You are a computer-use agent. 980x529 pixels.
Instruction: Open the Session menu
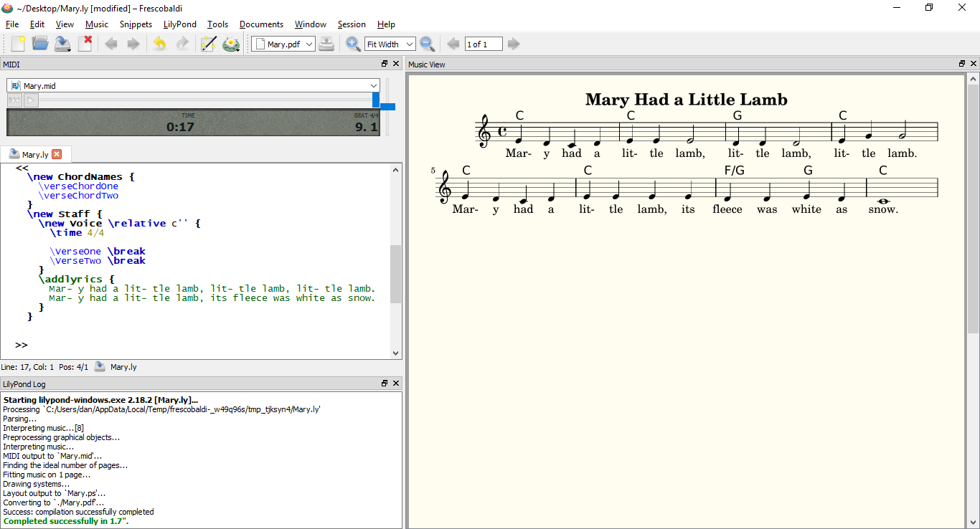[x=352, y=24]
